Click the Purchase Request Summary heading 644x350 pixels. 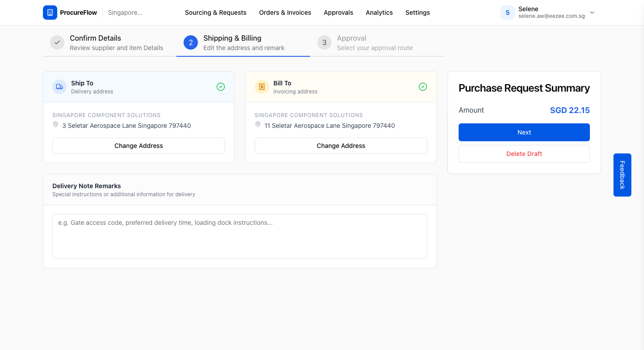[524, 88]
